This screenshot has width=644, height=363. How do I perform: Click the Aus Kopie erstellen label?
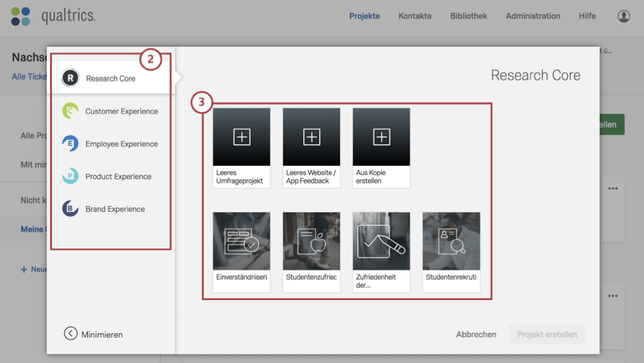371,177
